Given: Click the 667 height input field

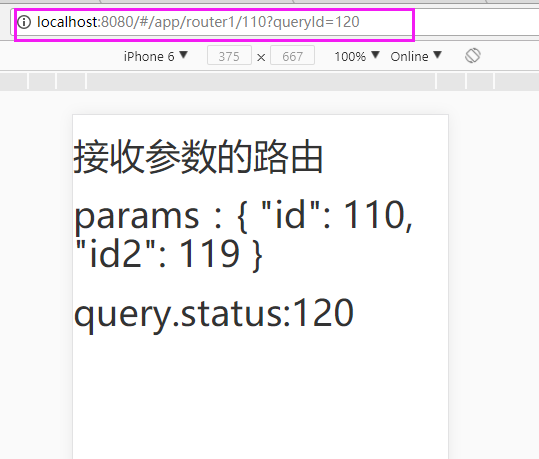Looking at the screenshot, I should [x=293, y=55].
